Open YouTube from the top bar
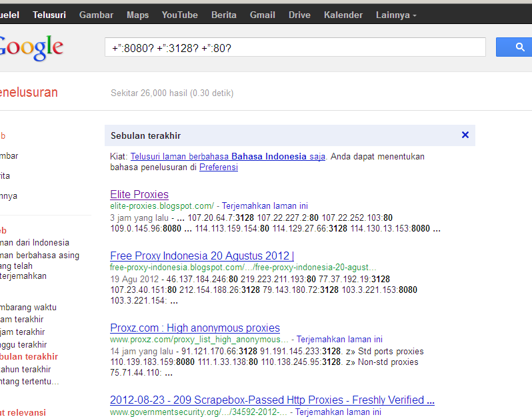This screenshot has width=532, height=417. (179, 15)
